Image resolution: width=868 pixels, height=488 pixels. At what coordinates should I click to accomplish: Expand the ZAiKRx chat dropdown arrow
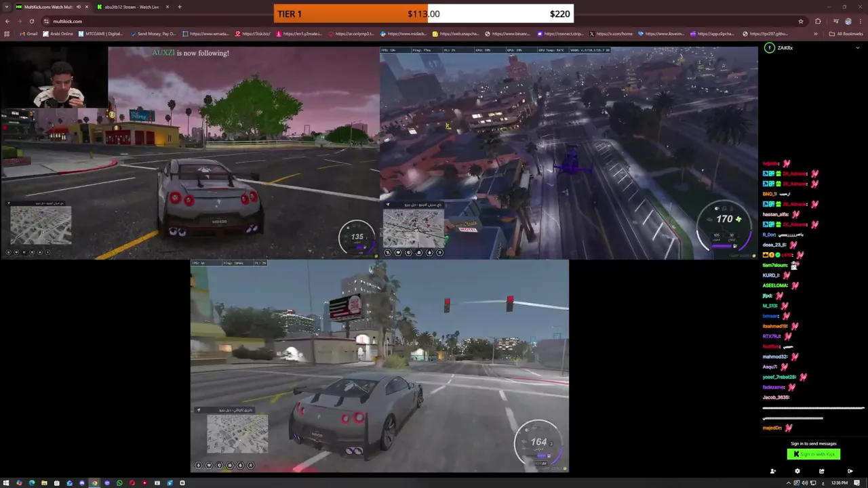(858, 47)
